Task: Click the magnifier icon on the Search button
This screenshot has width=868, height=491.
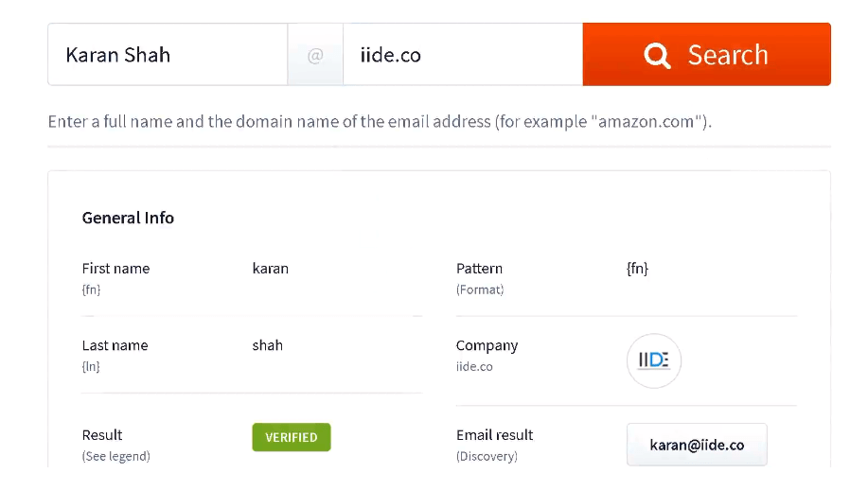Action: [657, 55]
